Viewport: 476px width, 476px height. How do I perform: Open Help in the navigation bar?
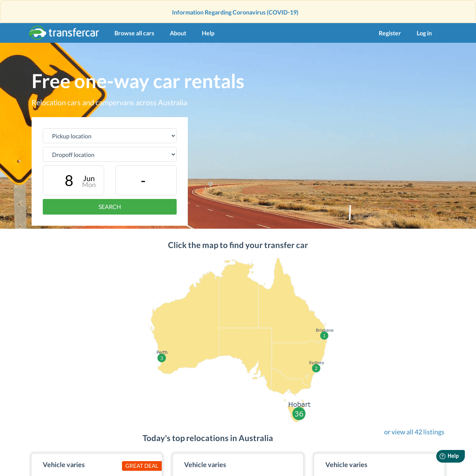[208, 33]
